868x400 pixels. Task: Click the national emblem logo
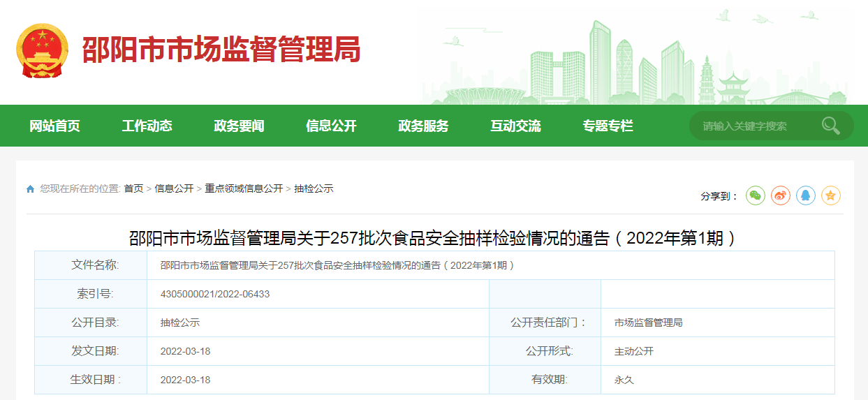pos(43,50)
